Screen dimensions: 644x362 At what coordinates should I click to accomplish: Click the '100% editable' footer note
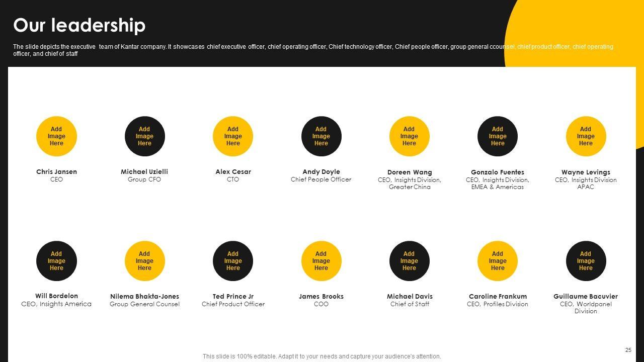coord(322,356)
